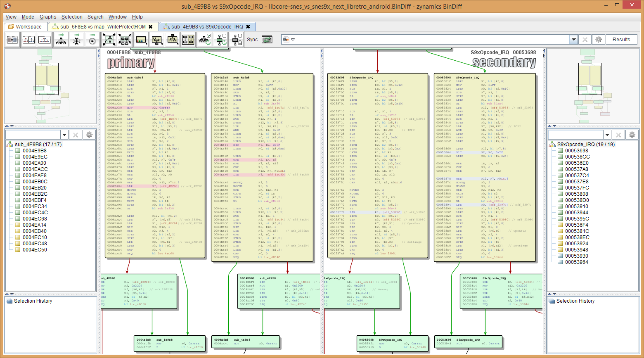This screenshot has width=644, height=358.
Task: Open the Graphs menu
Action: 48,17
